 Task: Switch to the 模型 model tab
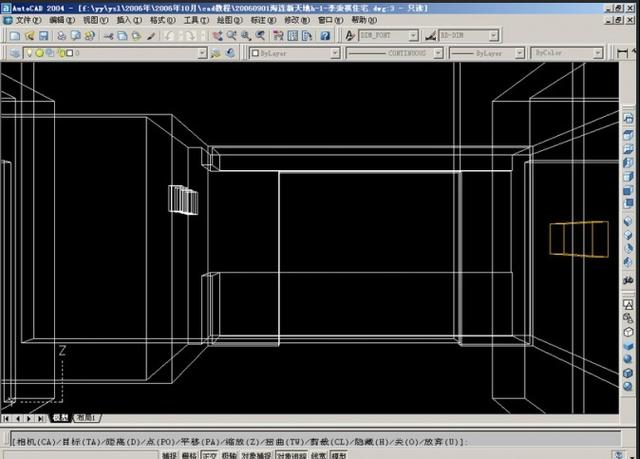61,418
